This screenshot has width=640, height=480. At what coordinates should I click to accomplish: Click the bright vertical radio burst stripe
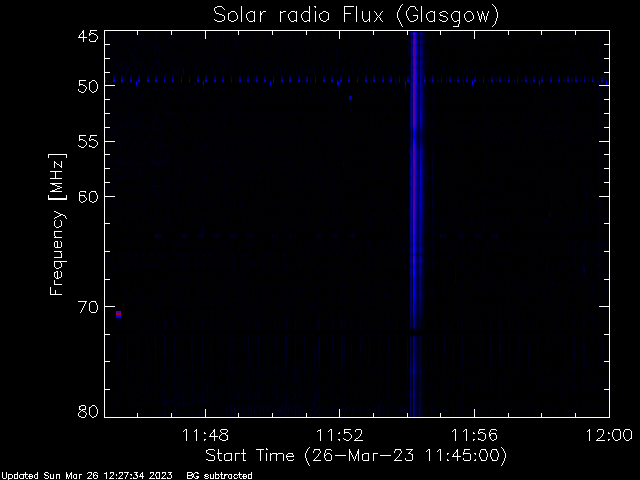click(415, 224)
